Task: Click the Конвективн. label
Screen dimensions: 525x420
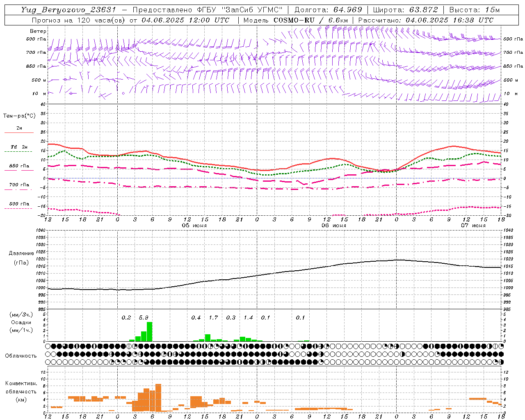Action: [21, 383]
